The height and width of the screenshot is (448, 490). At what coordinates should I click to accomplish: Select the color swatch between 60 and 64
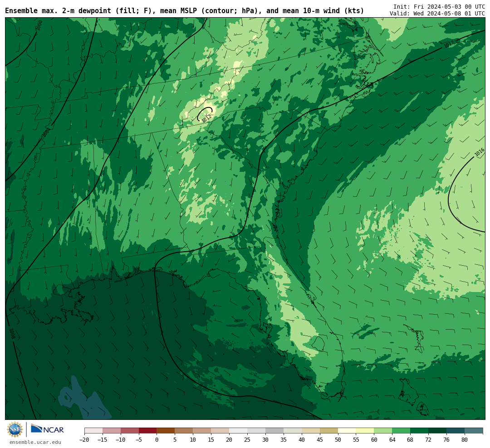[383, 430]
